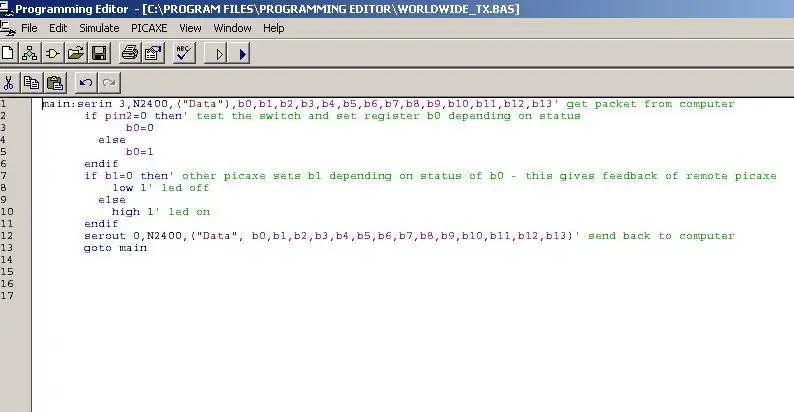Open the Edit menu
This screenshot has width=794, height=412.
pyautogui.click(x=58, y=28)
